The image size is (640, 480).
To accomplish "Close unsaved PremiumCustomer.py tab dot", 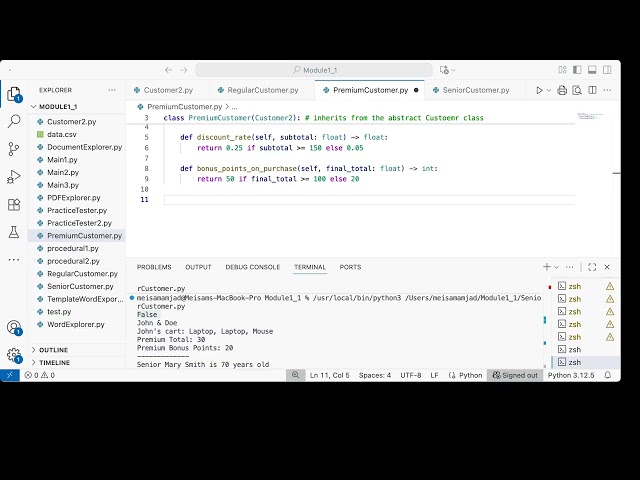I will tap(416, 90).
